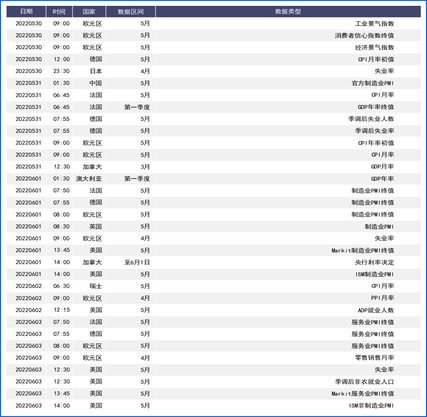Click the 4月 cell in the 零售销售月率 row
The width and height of the screenshot is (427, 417).
pyautogui.click(x=145, y=358)
